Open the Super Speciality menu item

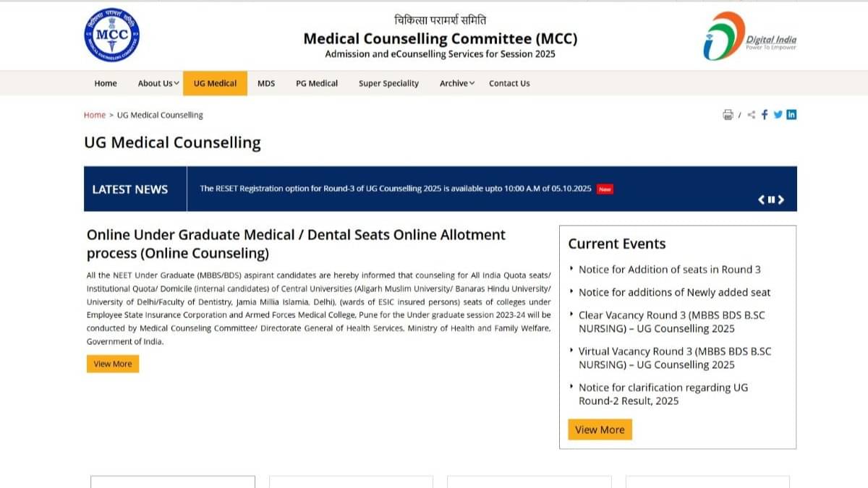[389, 83]
